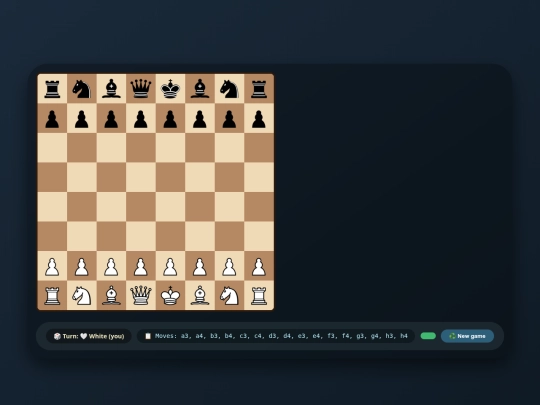Click the Turn: White (you) indicator
The width and height of the screenshot is (540, 405).
point(89,336)
